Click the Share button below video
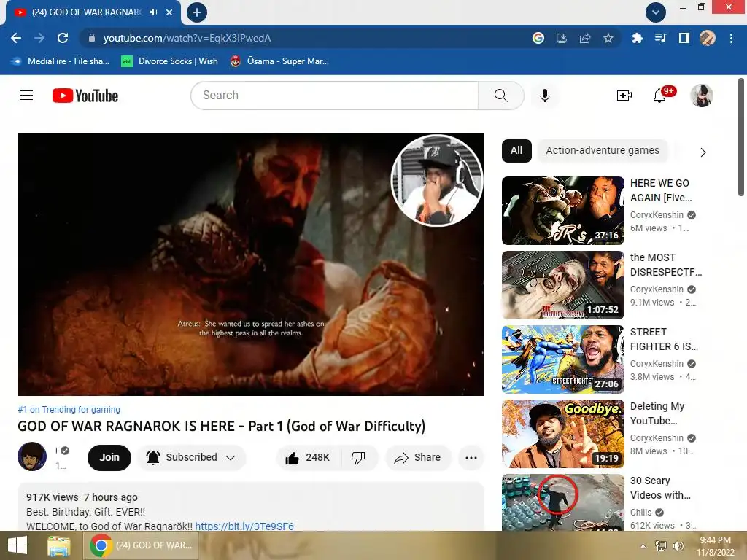 click(418, 458)
